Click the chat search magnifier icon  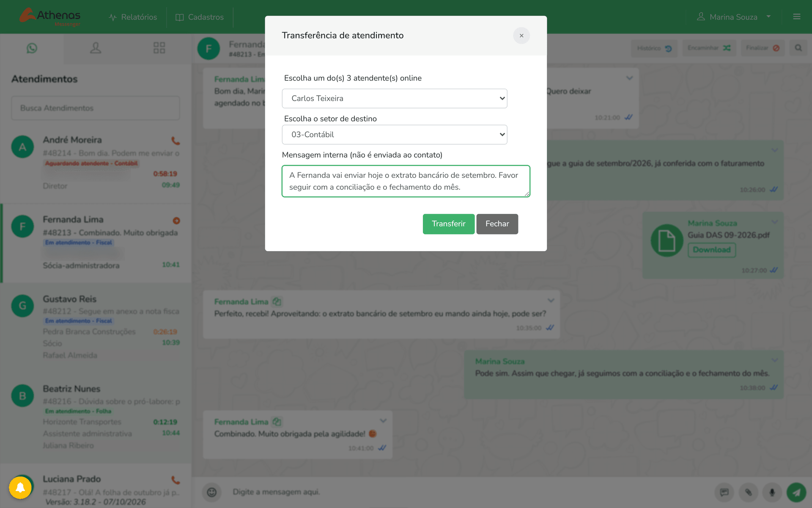(798, 48)
